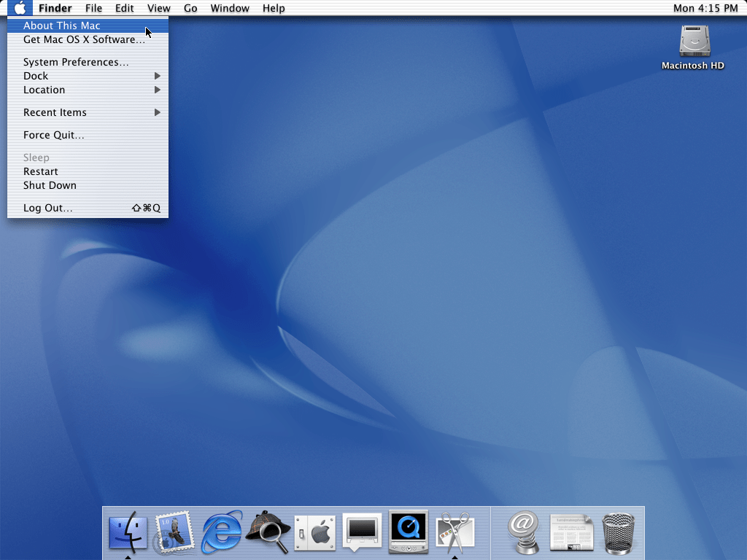Choose Shut Down in Apple menu
Image resolution: width=747 pixels, height=560 pixels.
click(x=50, y=185)
